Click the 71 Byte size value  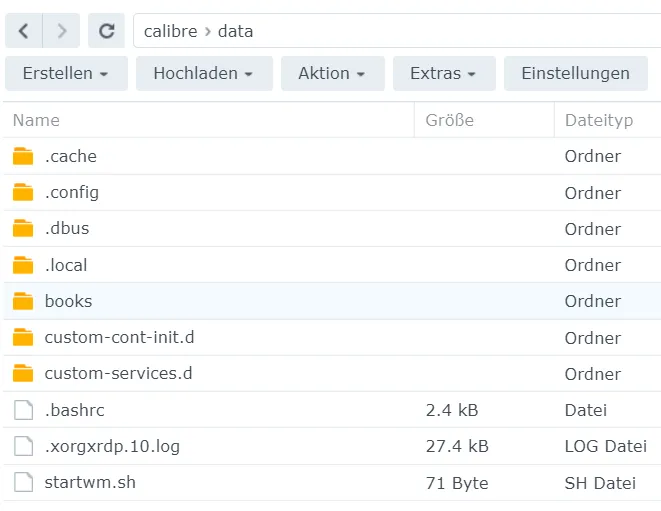[457, 483]
